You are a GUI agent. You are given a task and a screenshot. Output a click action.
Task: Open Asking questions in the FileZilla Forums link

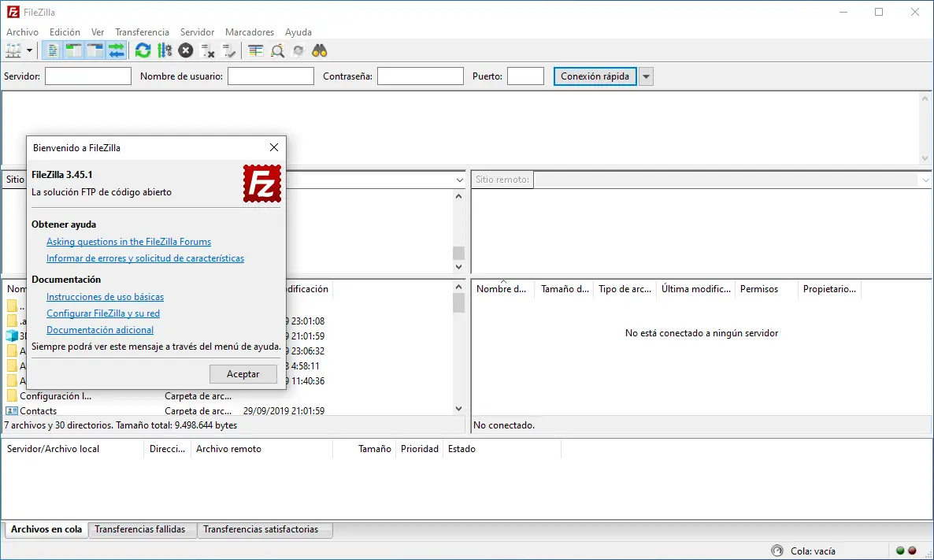[128, 241]
